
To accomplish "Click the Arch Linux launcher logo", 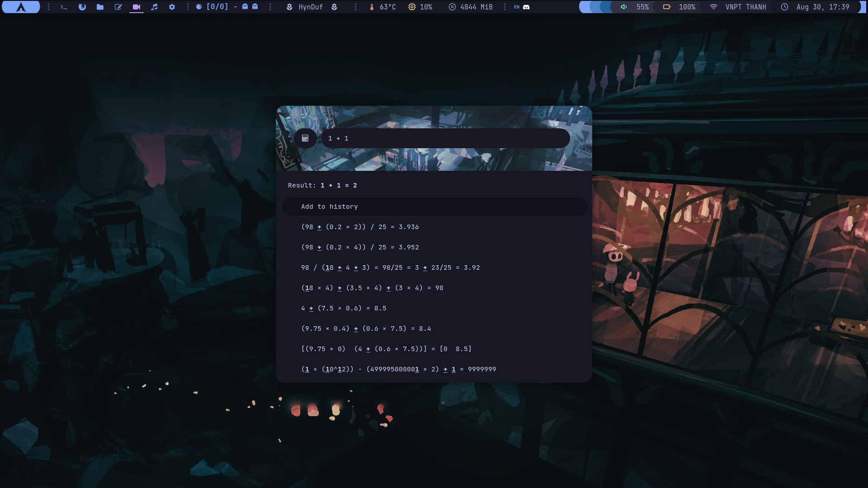I will pyautogui.click(x=21, y=7).
